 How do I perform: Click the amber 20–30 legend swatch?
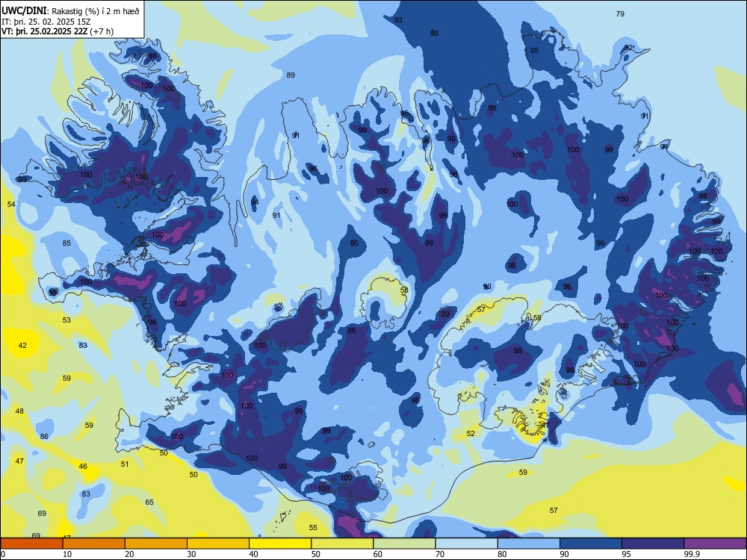click(156, 544)
